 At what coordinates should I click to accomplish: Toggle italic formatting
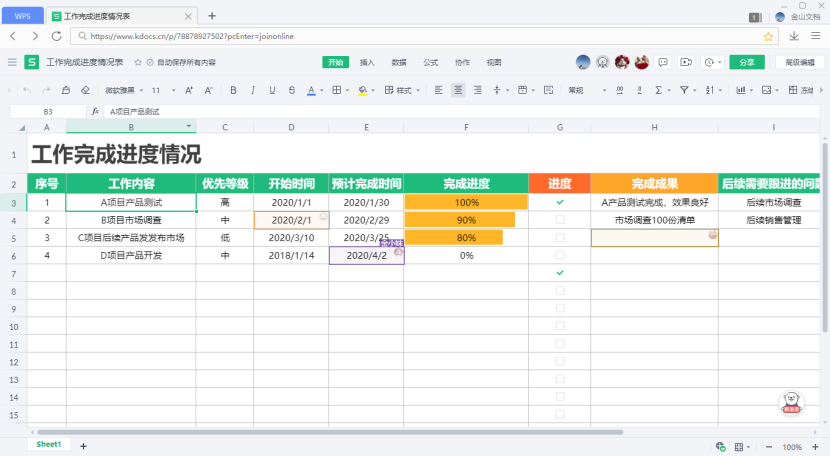click(252, 91)
